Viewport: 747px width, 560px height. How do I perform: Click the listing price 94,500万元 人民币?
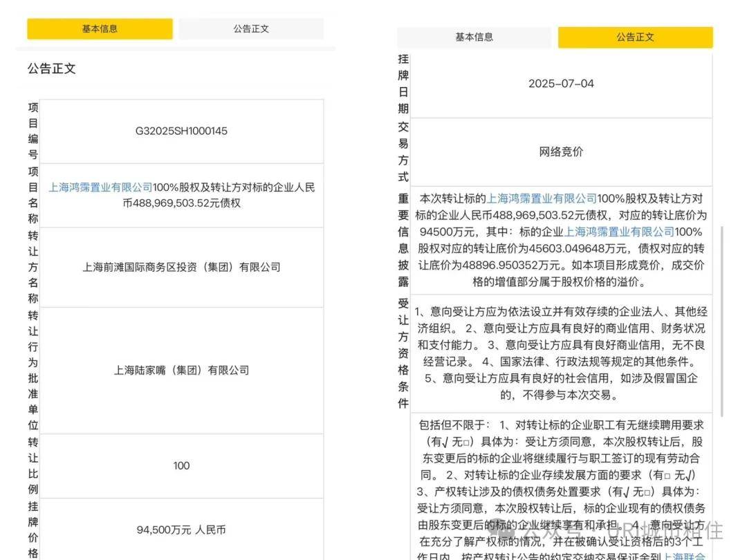click(181, 530)
